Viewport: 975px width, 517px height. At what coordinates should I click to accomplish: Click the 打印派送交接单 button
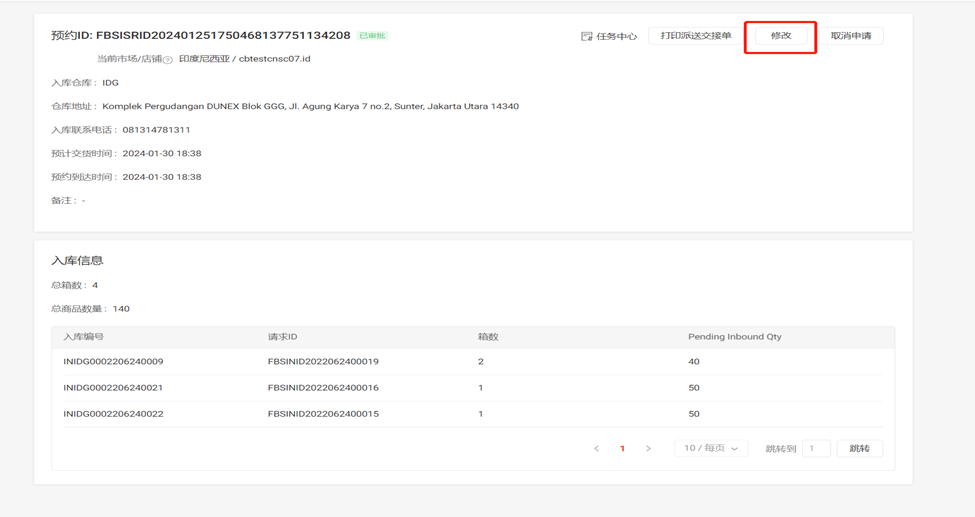coord(696,36)
